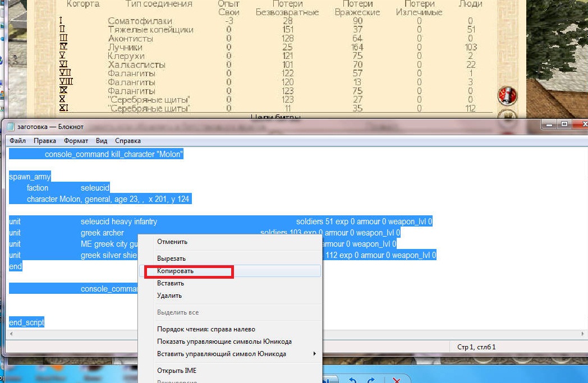Screen dimensions: 588x383
Task: Open the Файл menu
Action: click(17, 141)
